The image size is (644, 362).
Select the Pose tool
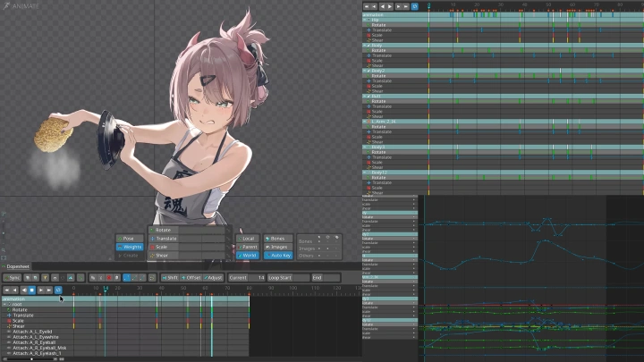[130, 239]
